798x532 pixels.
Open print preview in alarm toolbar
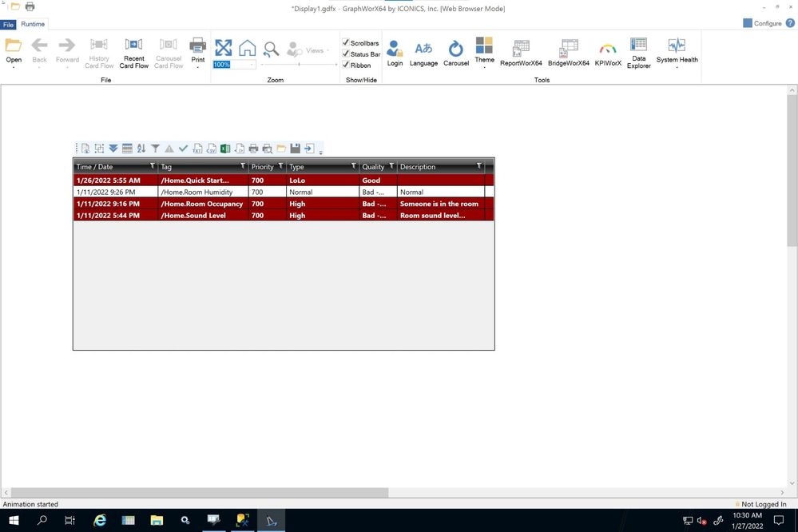point(267,149)
